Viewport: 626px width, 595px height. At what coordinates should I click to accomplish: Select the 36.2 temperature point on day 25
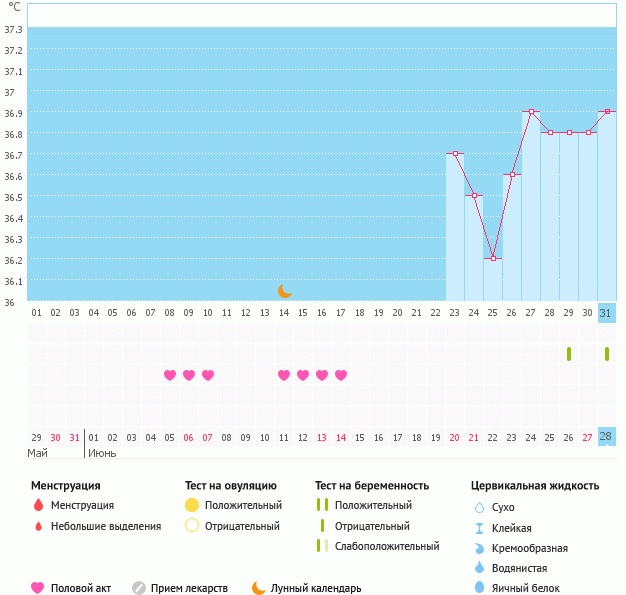click(493, 259)
